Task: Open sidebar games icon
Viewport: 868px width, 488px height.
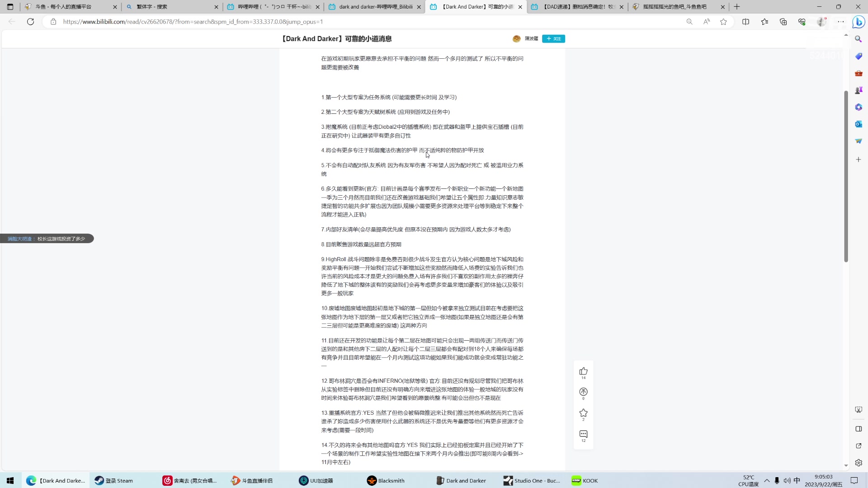Action: click(x=859, y=90)
